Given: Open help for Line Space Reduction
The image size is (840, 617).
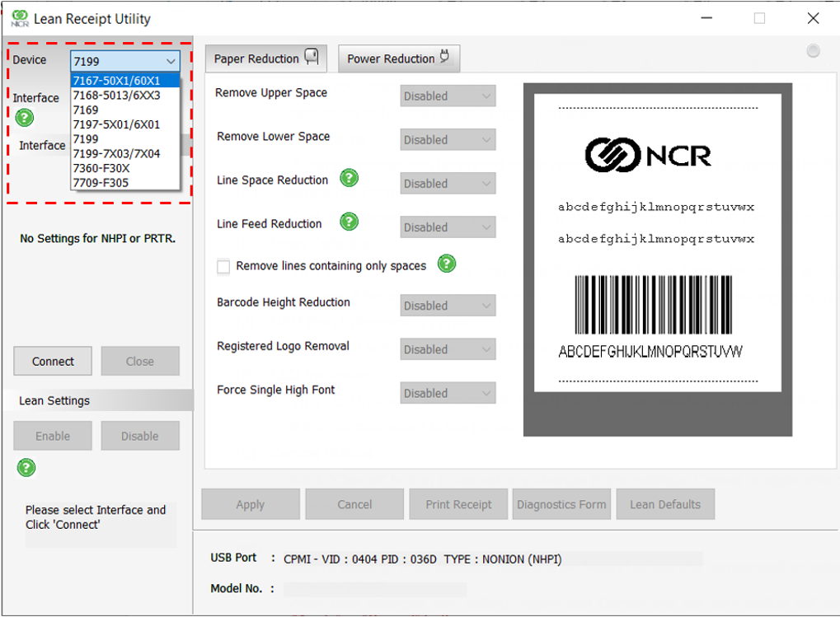Looking at the screenshot, I should pos(350,178).
